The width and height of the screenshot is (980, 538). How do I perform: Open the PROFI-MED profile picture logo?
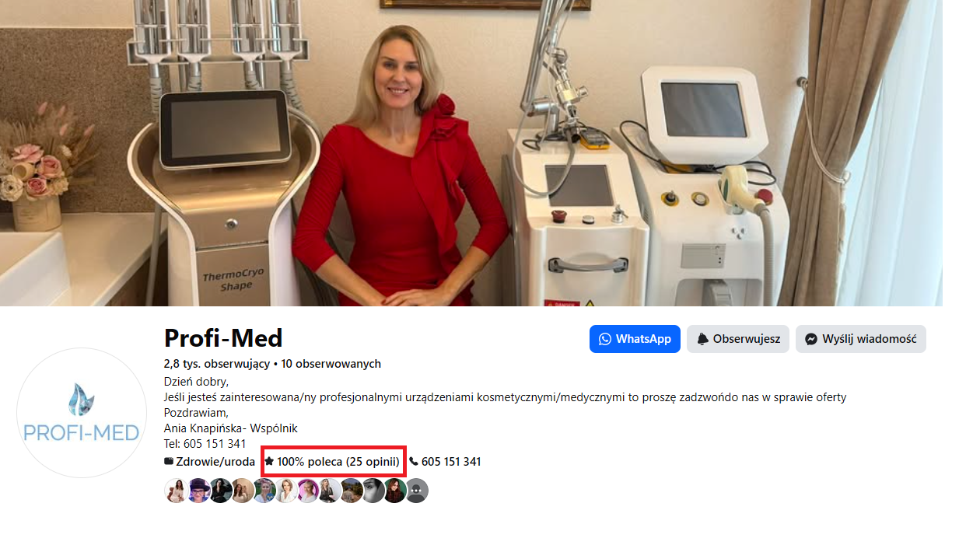82,413
